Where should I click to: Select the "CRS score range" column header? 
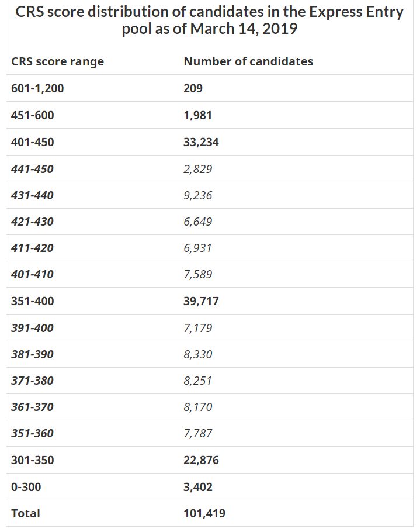pos(57,61)
